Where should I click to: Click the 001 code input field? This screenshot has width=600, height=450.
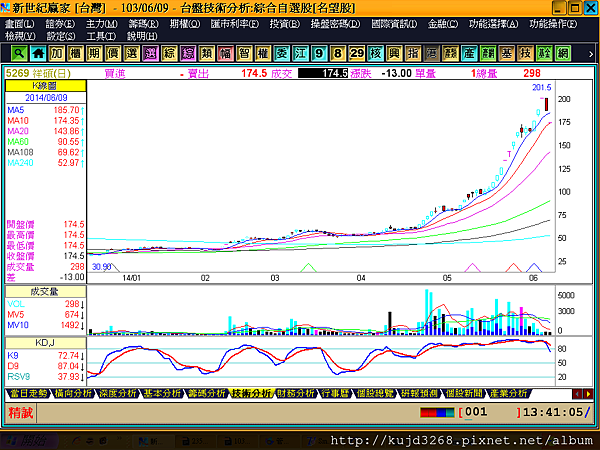(x=491, y=412)
